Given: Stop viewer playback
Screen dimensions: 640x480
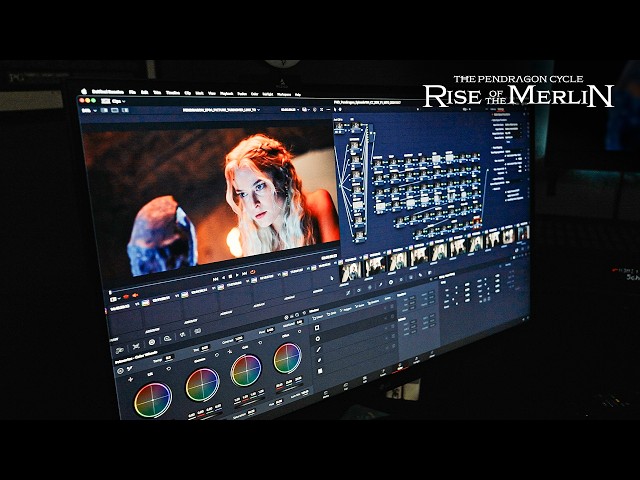Looking at the screenshot, I should tap(230, 276).
